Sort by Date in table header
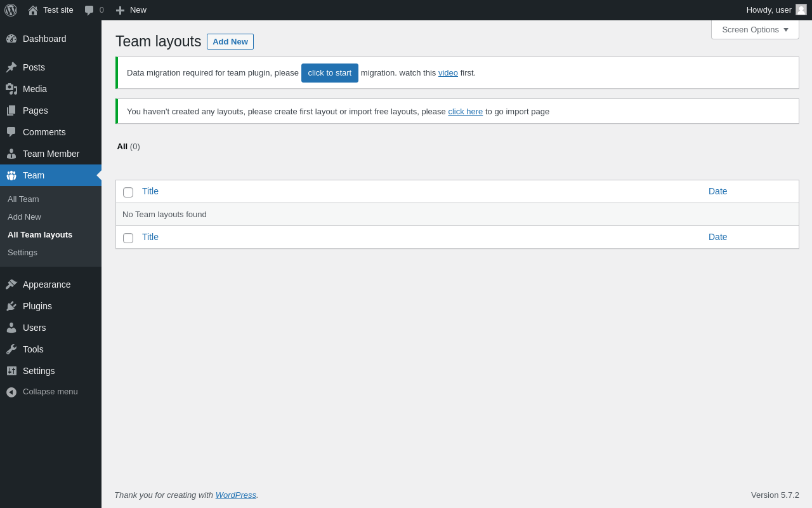The height and width of the screenshot is (508, 812). point(718,191)
